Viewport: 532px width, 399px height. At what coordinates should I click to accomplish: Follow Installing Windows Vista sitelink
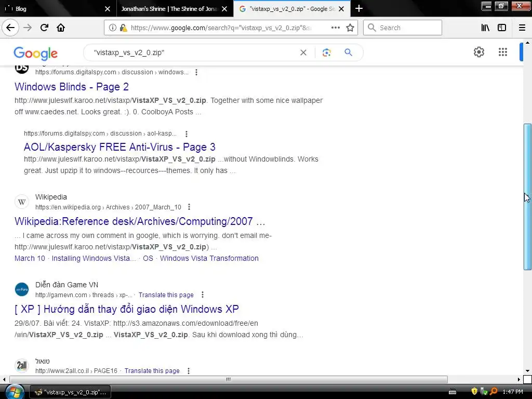pos(94,258)
